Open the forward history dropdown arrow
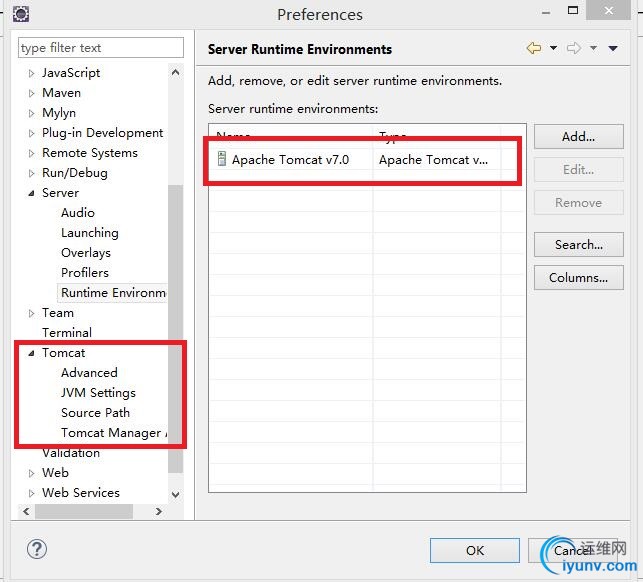643x582 pixels. (x=593, y=48)
